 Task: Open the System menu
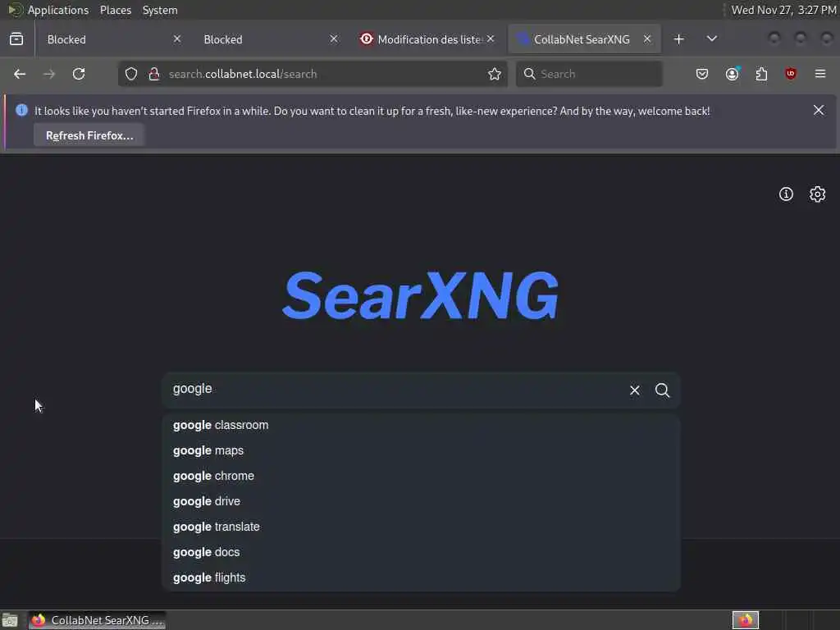tap(160, 10)
